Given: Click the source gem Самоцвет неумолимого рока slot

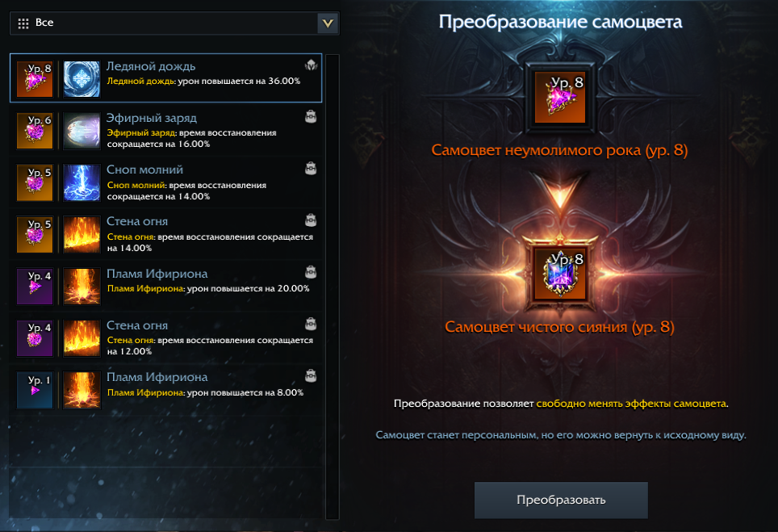Looking at the screenshot, I should click(x=560, y=97).
